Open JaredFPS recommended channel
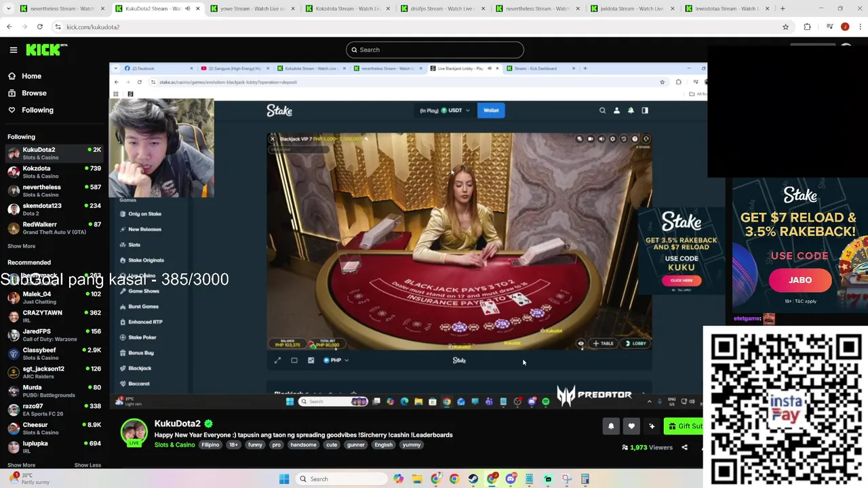 click(54, 335)
